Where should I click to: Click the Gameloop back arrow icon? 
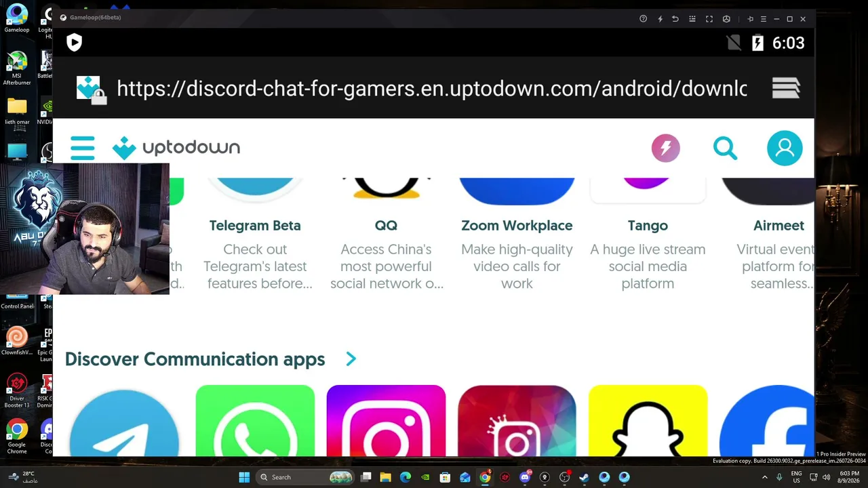click(675, 19)
